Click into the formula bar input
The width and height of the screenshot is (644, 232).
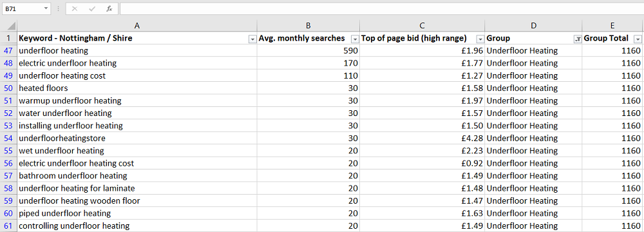(x=381, y=8)
